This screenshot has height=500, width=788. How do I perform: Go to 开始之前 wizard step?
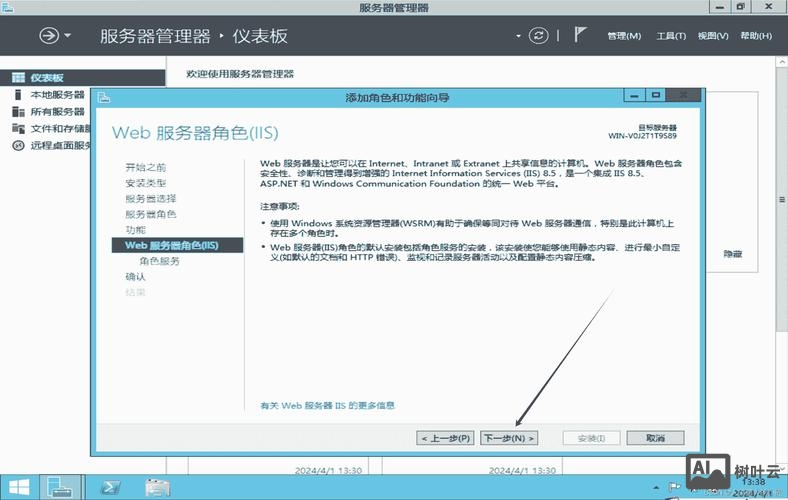145,167
